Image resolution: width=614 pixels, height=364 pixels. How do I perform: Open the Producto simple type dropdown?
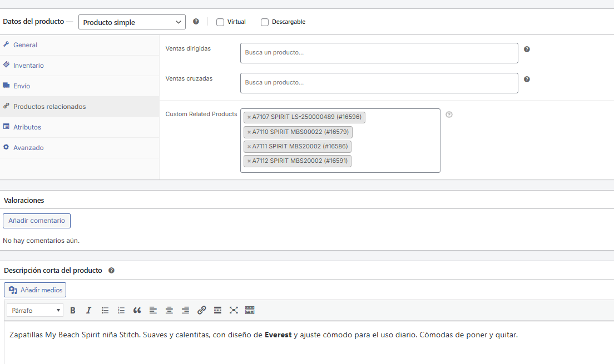point(132,22)
